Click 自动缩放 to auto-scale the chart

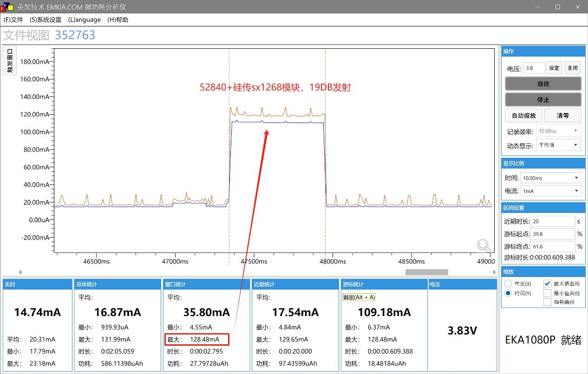click(523, 115)
